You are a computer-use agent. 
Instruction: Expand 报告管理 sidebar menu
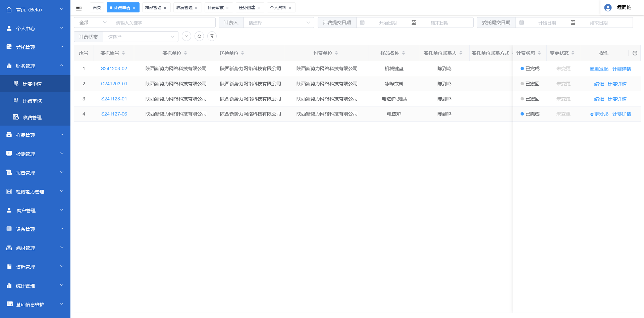pos(35,173)
